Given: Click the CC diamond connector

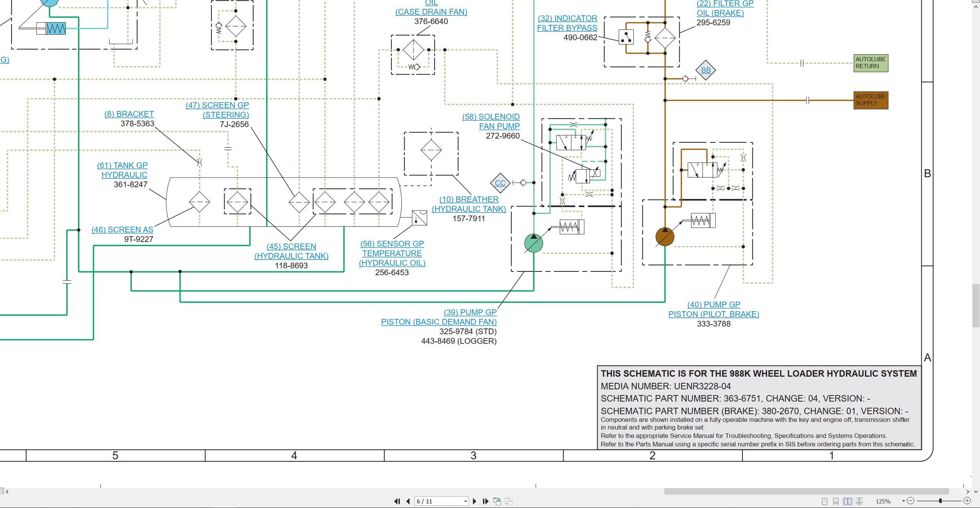Looking at the screenshot, I should tap(500, 183).
